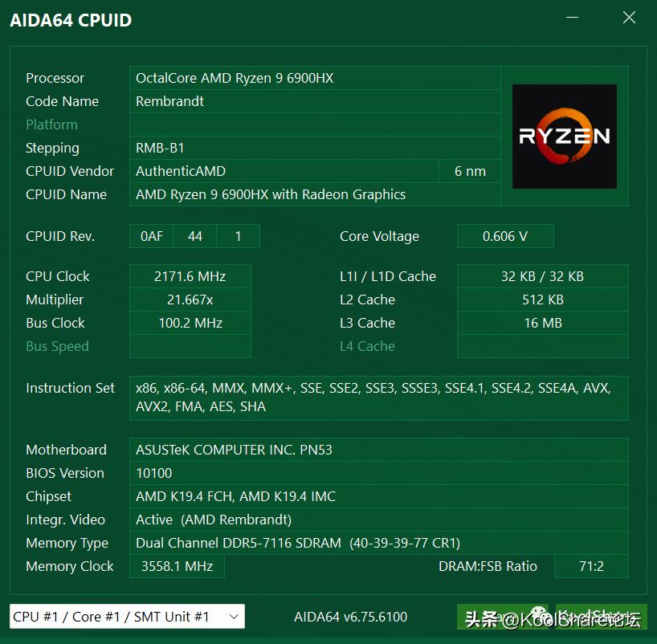Click the 6 nm process field
Viewport: 657px width, 644px height.
tap(470, 171)
